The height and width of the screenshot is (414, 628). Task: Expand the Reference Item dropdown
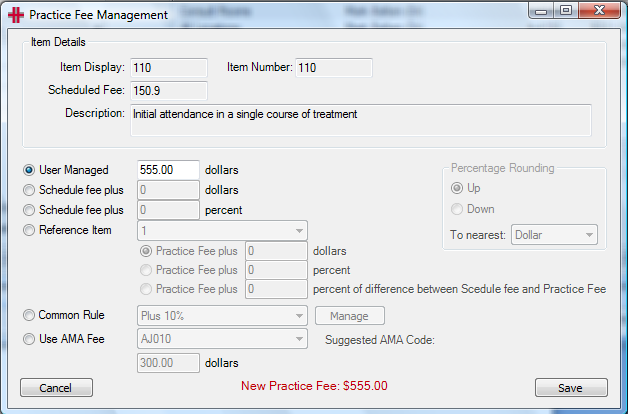pyautogui.click(x=222, y=231)
